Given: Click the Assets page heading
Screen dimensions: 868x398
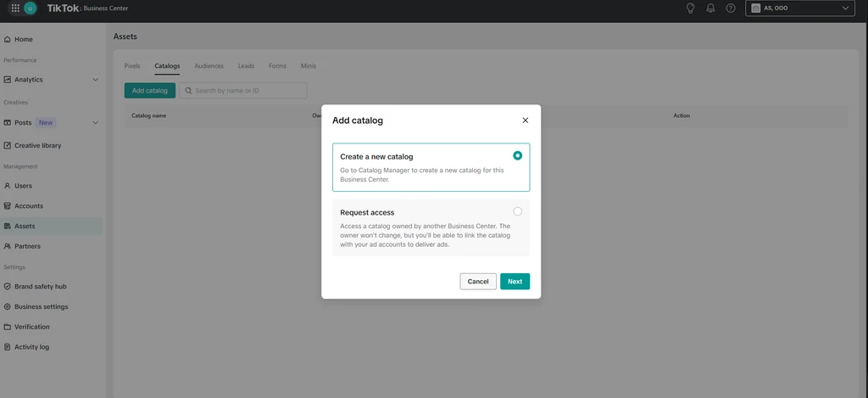Looking at the screenshot, I should 125,36.
